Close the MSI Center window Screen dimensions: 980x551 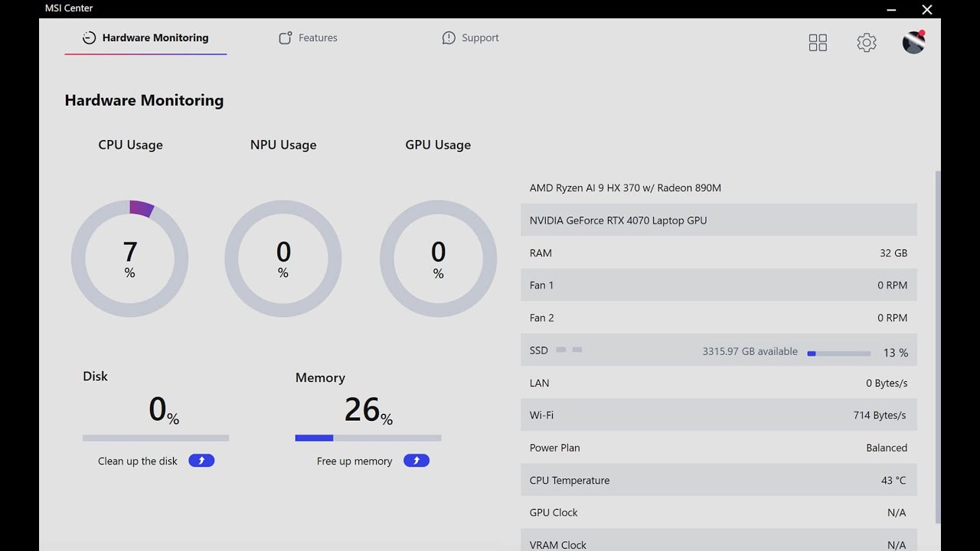[x=927, y=9]
